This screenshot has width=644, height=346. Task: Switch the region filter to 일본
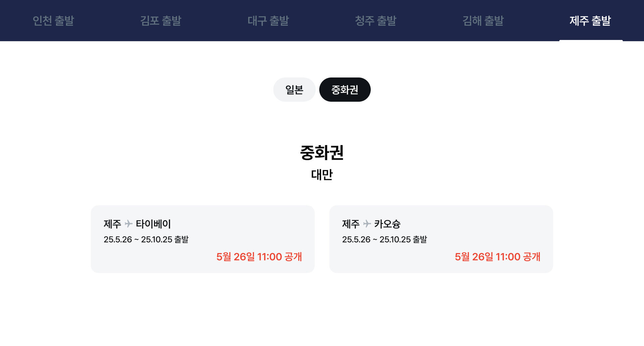click(294, 90)
